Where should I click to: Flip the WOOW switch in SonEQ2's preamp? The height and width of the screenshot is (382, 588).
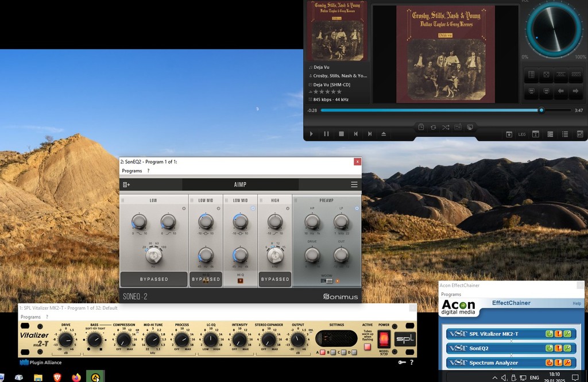tap(327, 281)
